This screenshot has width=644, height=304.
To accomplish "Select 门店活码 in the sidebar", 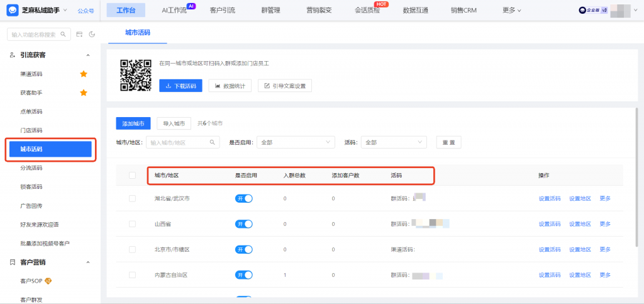I will [x=31, y=130].
